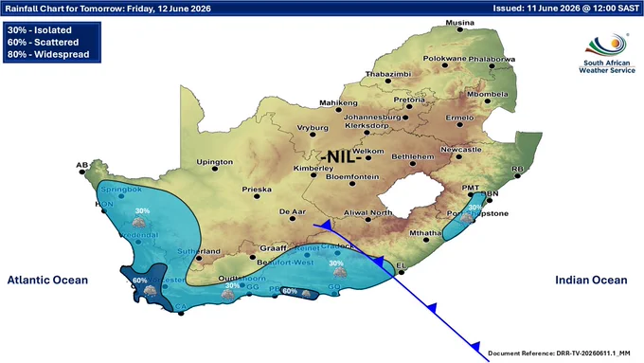This screenshot has height=363, width=644.
Task: Click the 'Document Reference' text
Action: [559, 354]
